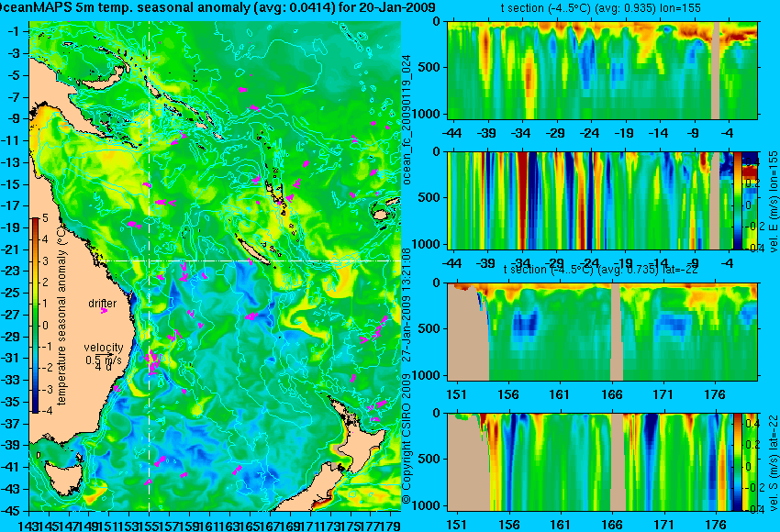Click the 't section' lon=155 panel title
The image size is (780, 532).
601,8
